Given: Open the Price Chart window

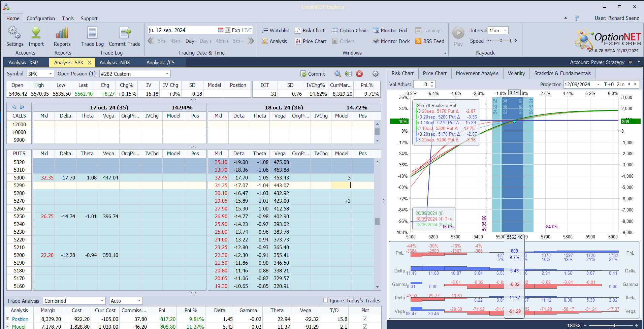Looking at the screenshot, I should click(311, 41).
